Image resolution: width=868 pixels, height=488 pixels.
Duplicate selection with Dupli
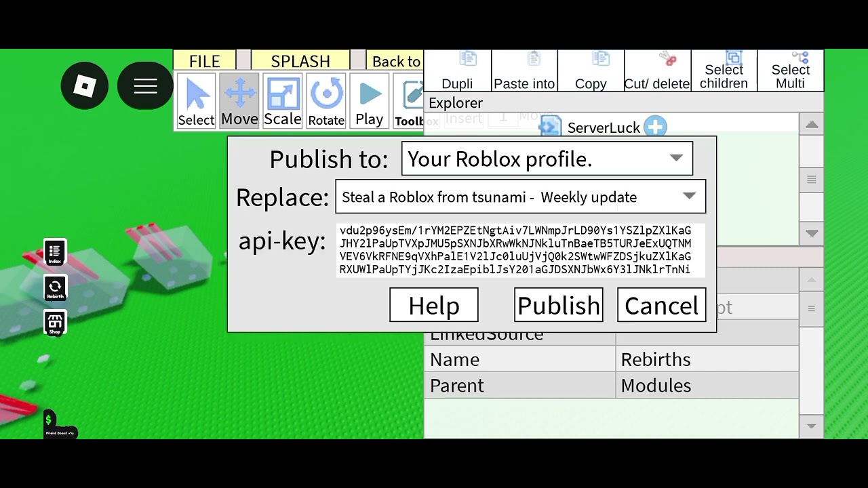tap(458, 71)
